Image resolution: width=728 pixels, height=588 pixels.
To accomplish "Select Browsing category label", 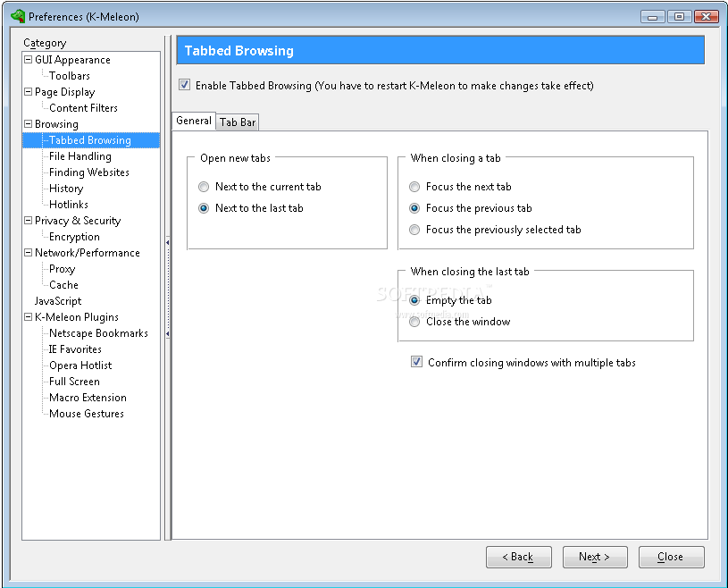I will (56, 124).
